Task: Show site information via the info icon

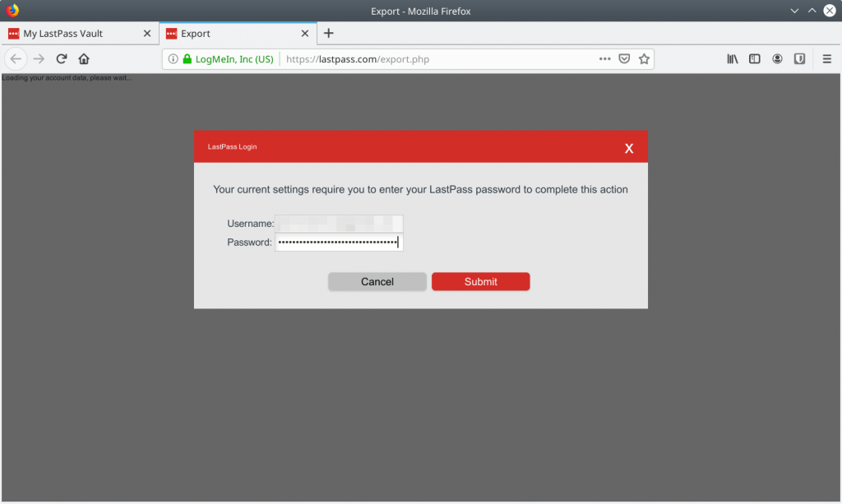Action: click(173, 59)
